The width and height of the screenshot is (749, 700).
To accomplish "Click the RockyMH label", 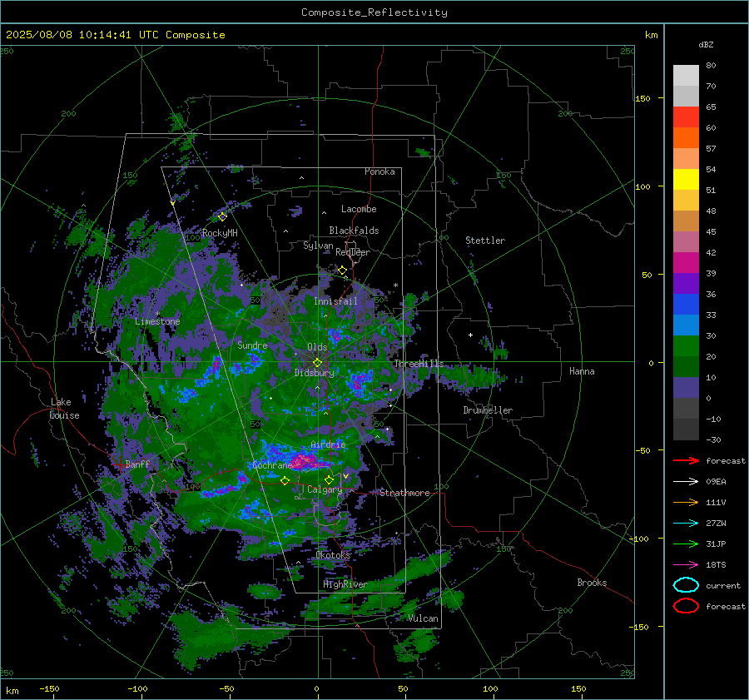I will (x=220, y=233).
